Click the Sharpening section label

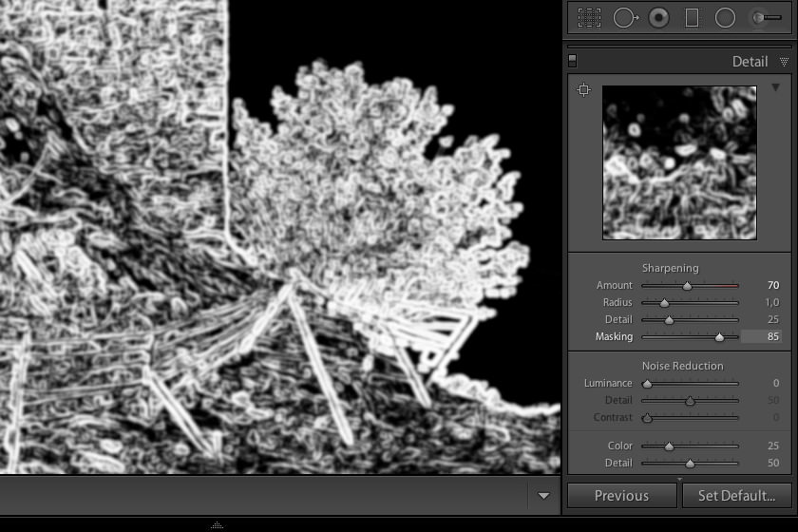[671, 268]
